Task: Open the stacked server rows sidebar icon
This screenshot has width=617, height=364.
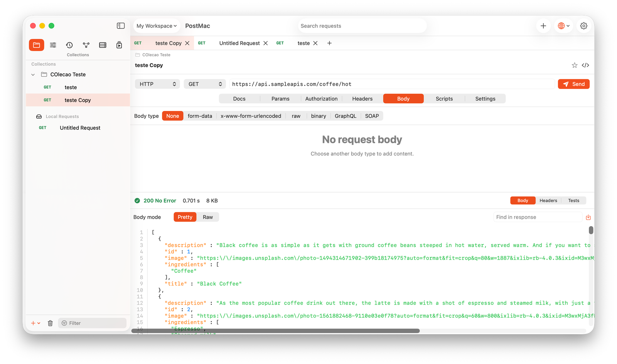Action: [x=103, y=45]
